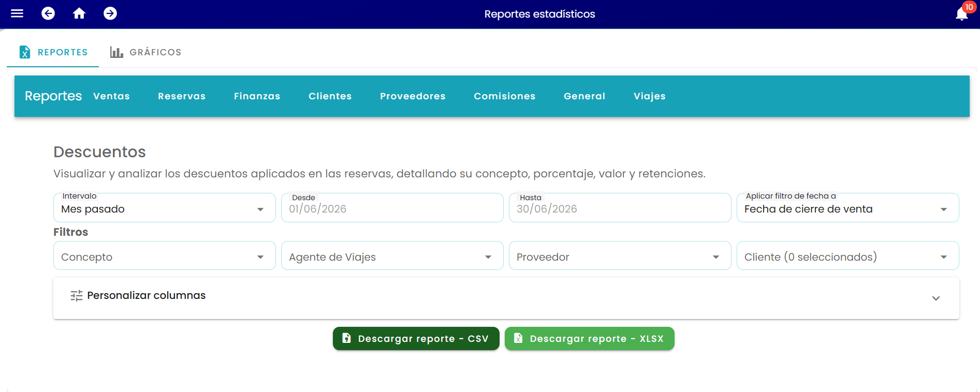Click the sliders icon next to Personalizar columnas

pos(77,296)
